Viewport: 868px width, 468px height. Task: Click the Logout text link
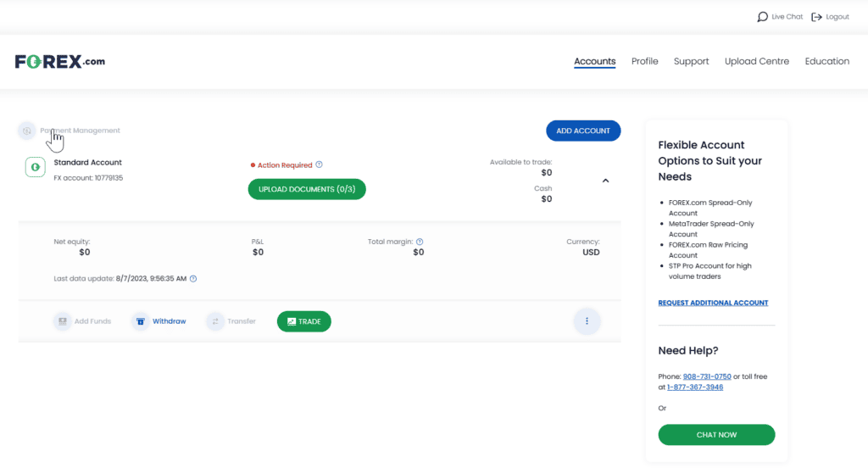click(837, 17)
